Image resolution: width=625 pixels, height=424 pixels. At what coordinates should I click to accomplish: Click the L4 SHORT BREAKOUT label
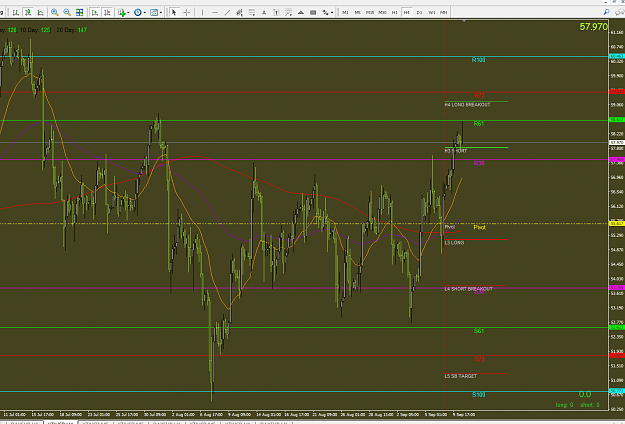coord(468,289)
